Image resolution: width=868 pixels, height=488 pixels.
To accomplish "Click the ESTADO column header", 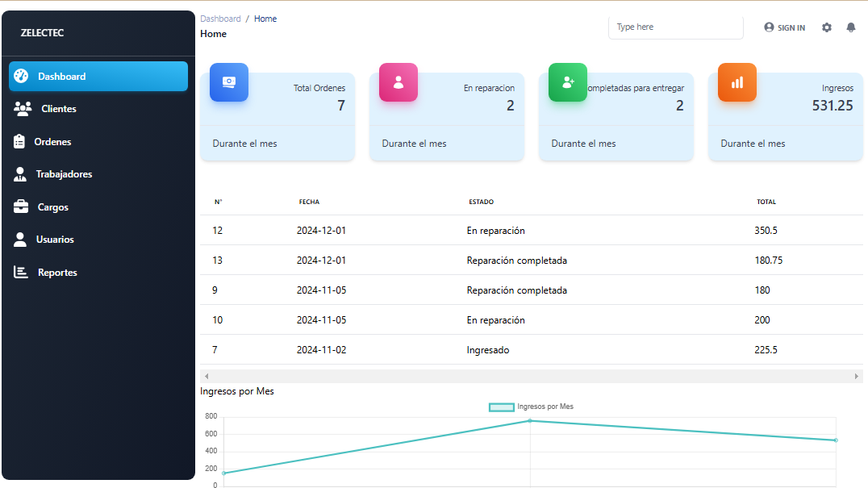I will coord(481,202).
